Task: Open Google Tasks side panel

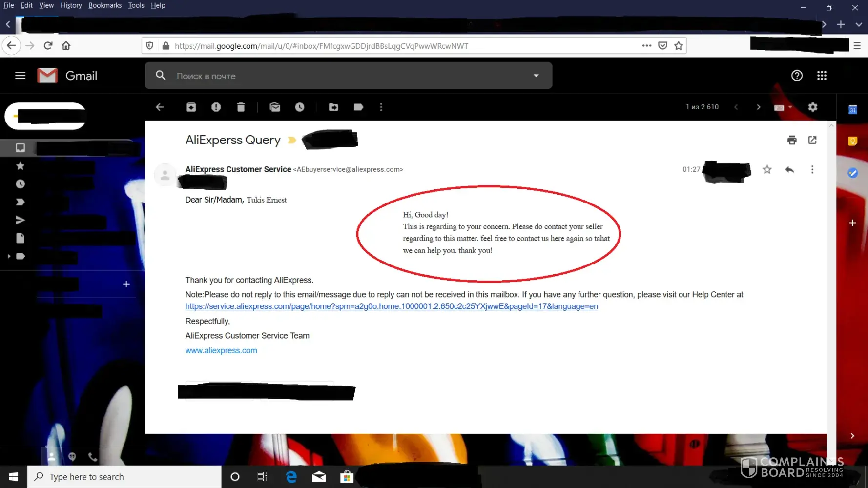Action: coord(852,173)
